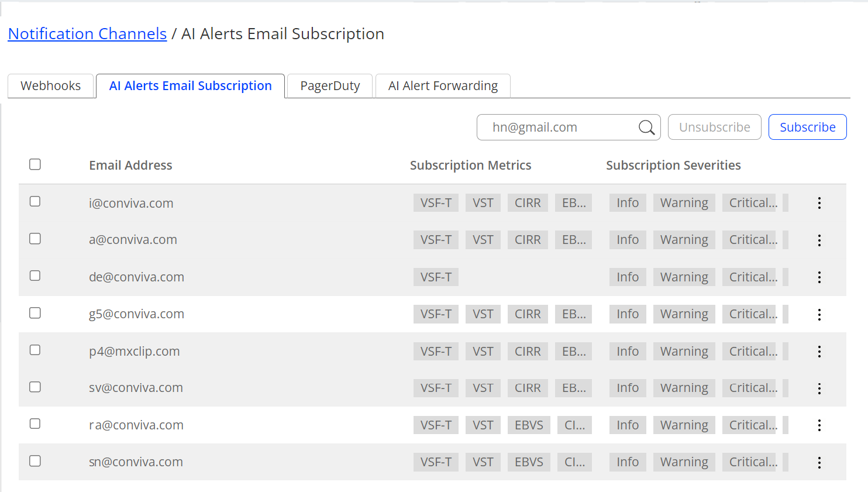
Task: Click the email search input field
Action: 559,128
